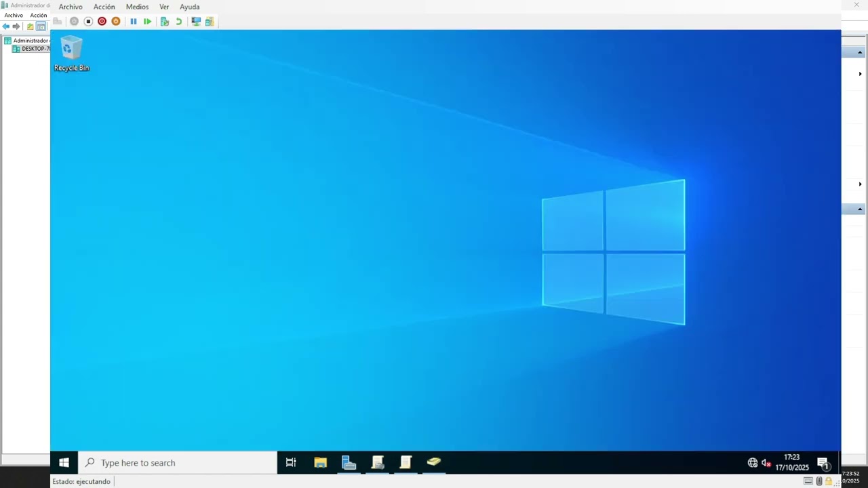Open the Ayuda menu
The image size is (868, 488).
pos(190,7)
